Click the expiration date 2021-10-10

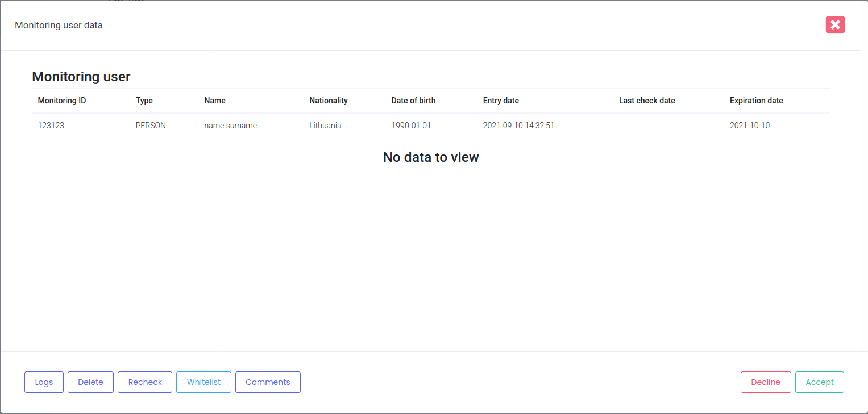(750, 125)
